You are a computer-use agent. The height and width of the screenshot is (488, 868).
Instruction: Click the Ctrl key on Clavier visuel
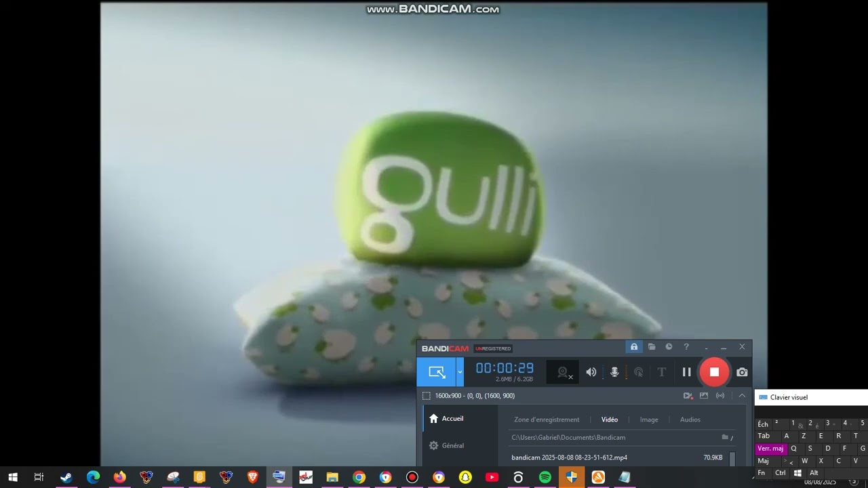[781, 473]
